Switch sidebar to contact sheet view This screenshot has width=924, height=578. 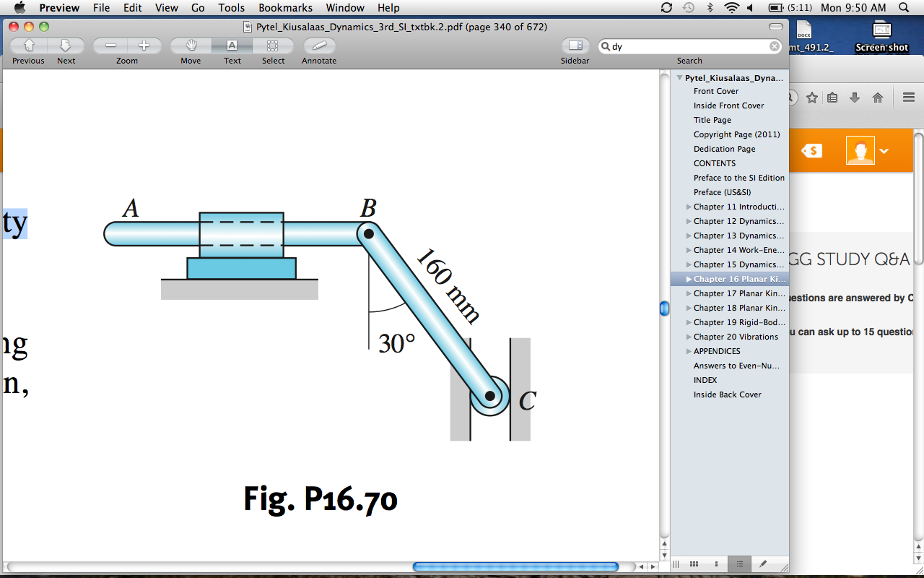pyautogui.click(x=694, y=564)
